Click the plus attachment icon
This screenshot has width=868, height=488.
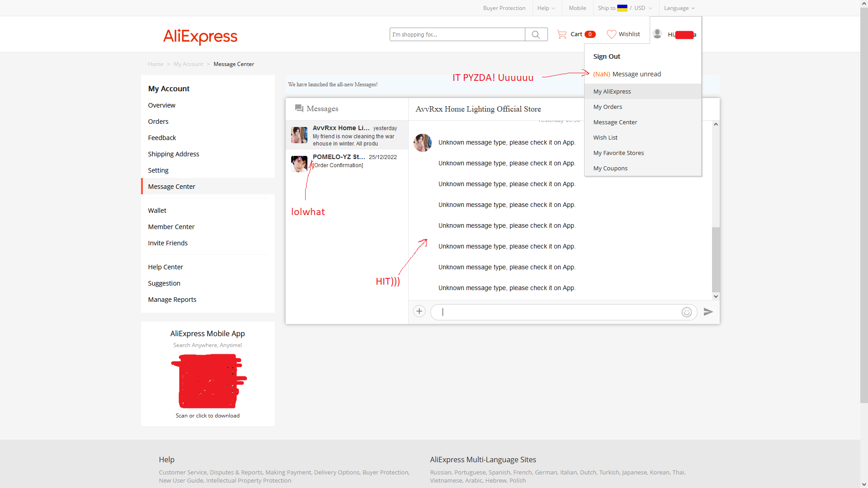[x=419, y=311]
